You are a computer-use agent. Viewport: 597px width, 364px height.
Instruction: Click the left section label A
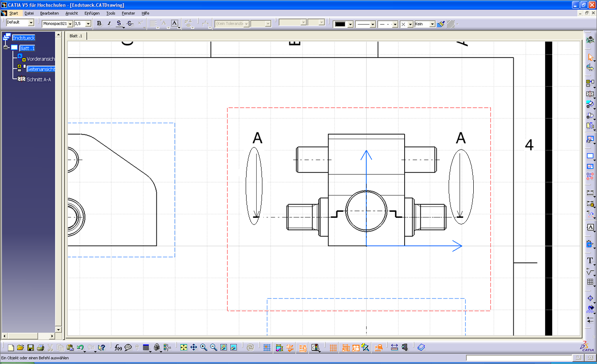(x=258, y=138)
